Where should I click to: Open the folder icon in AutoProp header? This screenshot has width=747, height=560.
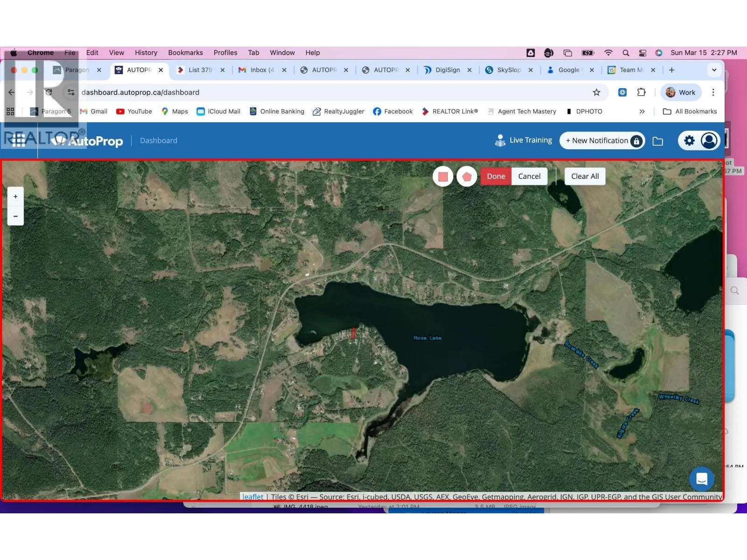[x=657, y=141]
